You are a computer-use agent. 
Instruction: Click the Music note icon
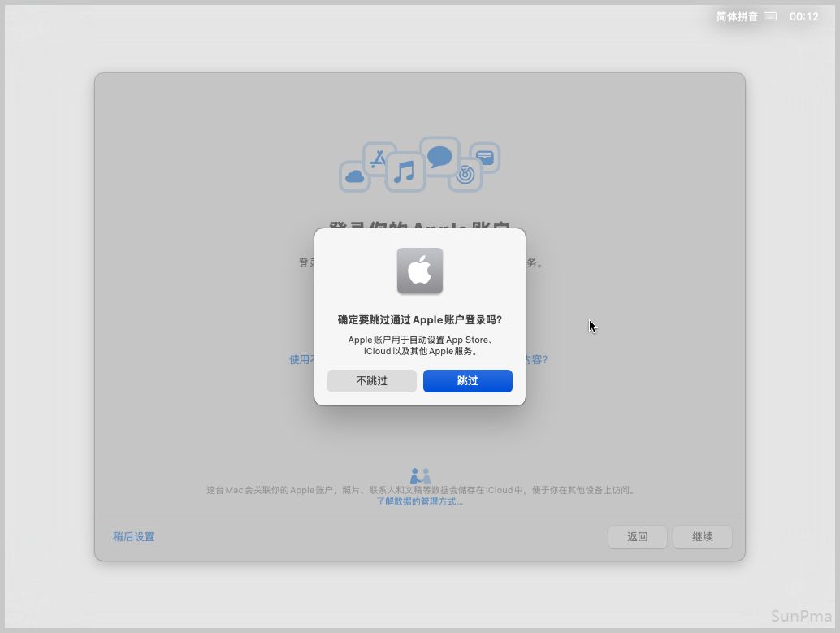click(x=405, y=172)
